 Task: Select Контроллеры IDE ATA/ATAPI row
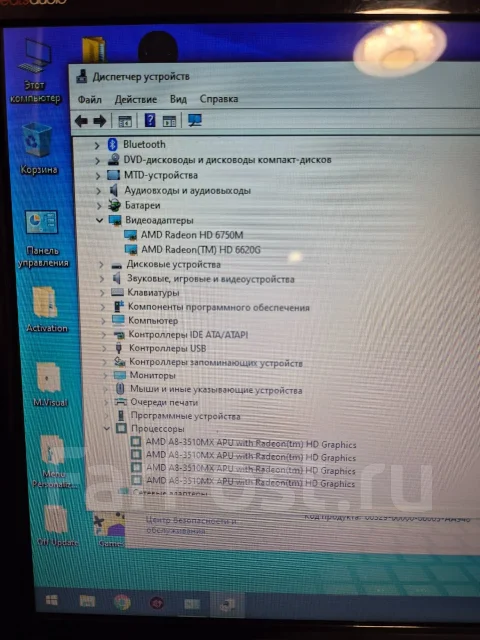pos(188,335)
